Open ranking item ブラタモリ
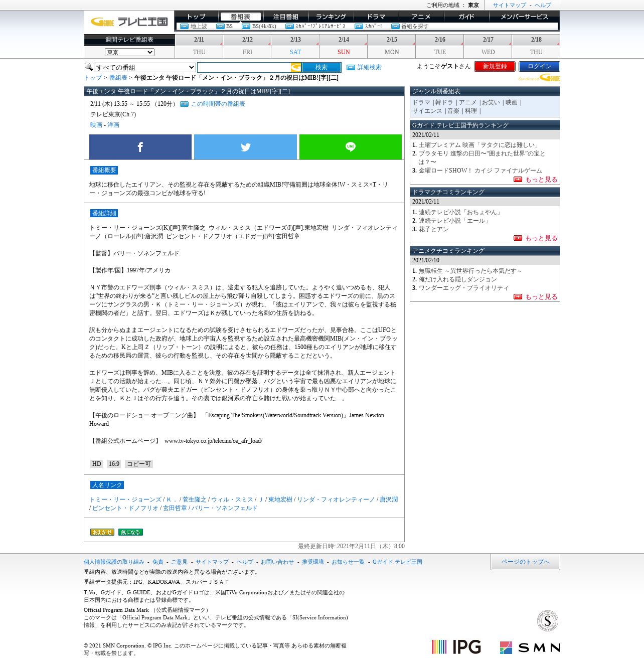The image size is (644, 662). pyautogui.click(x=482, y=157)
